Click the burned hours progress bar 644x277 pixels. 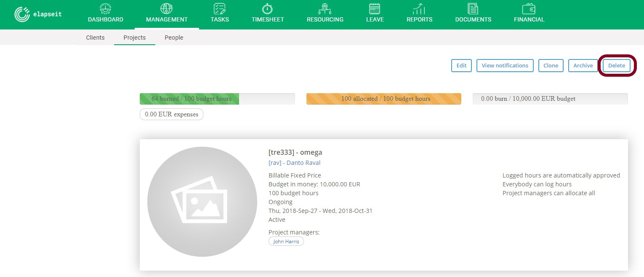[x=217, y=99]
